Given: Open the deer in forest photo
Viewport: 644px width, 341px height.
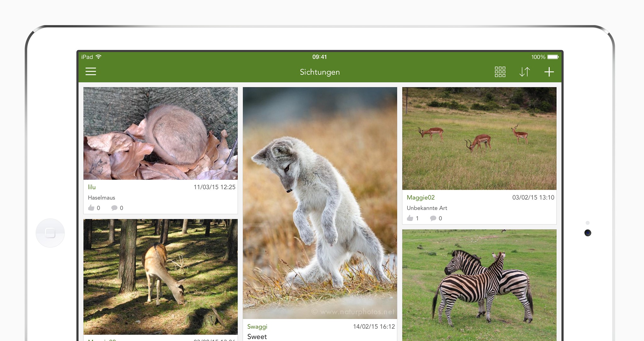Looking at the screenshot, I should tap(160, 276).
